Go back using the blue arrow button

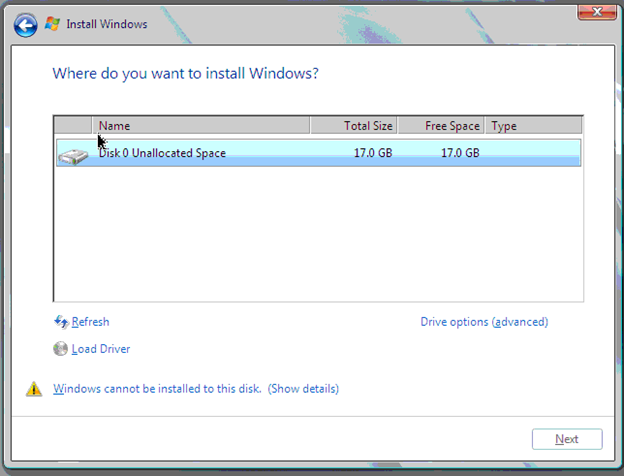click(x=25, y=25)
